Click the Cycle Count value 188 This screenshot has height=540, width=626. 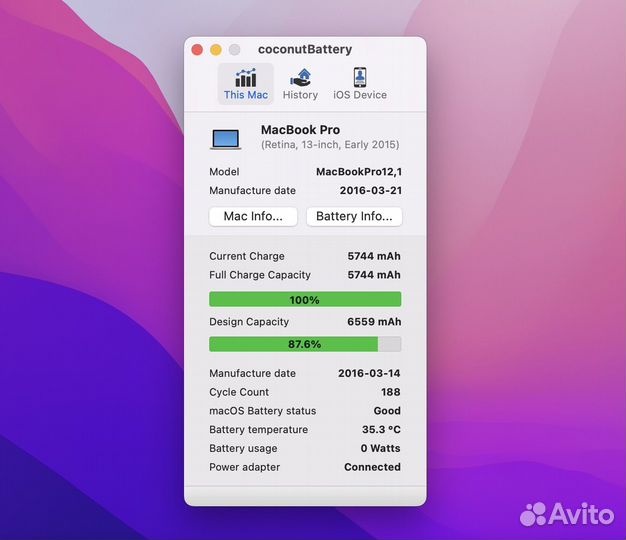coord(390,392)
